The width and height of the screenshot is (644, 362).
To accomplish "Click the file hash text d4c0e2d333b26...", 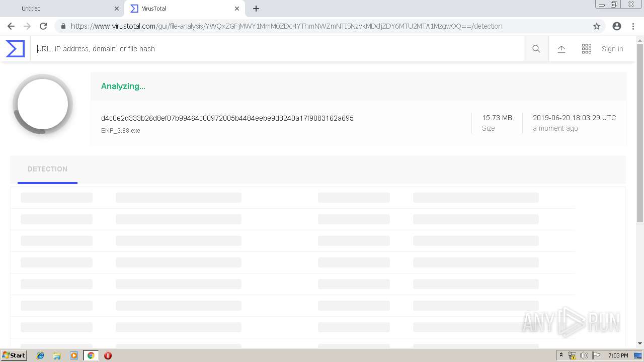I will point(227,118).
